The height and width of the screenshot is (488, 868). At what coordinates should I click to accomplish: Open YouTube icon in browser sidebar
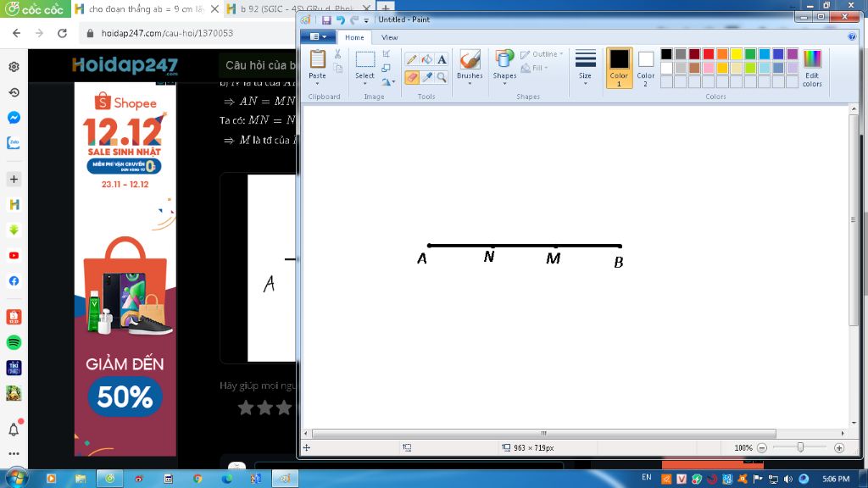point(14,256)
